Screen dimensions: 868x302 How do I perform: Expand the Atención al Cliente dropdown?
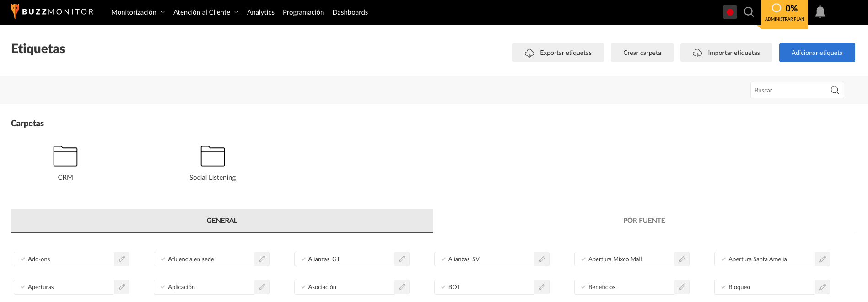coord(206,12)
